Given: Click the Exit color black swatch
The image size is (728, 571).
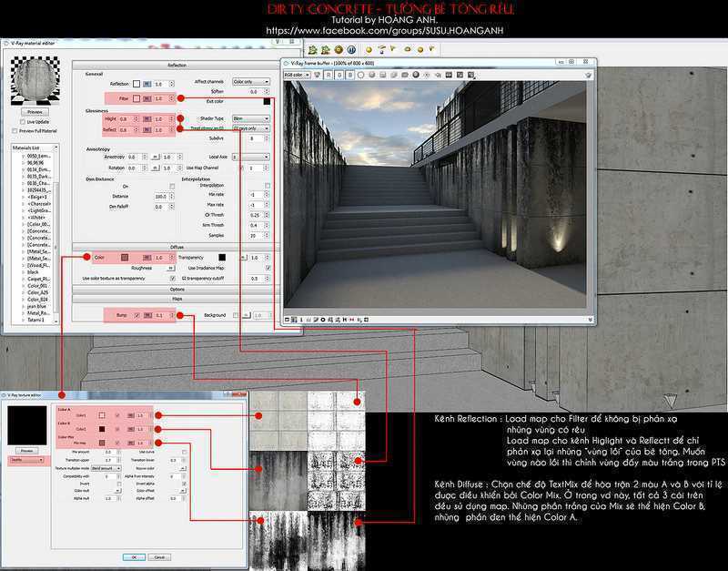Looking at the screenshot, I should tap(267, 101).
